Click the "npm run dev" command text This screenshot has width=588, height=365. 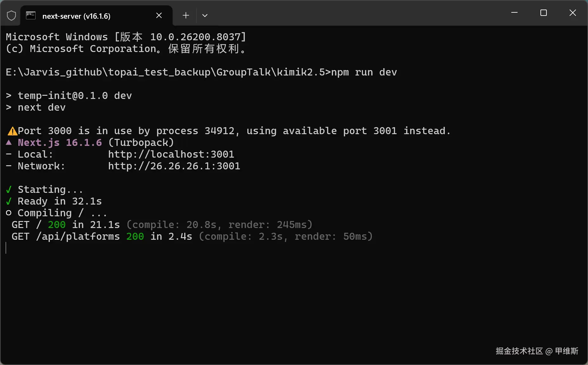[364, 72]
